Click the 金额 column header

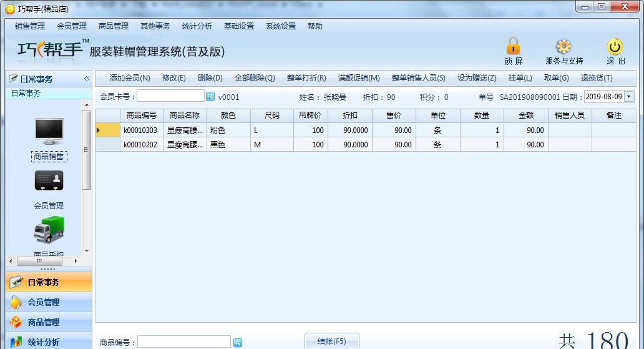click(x=525, y=116)
